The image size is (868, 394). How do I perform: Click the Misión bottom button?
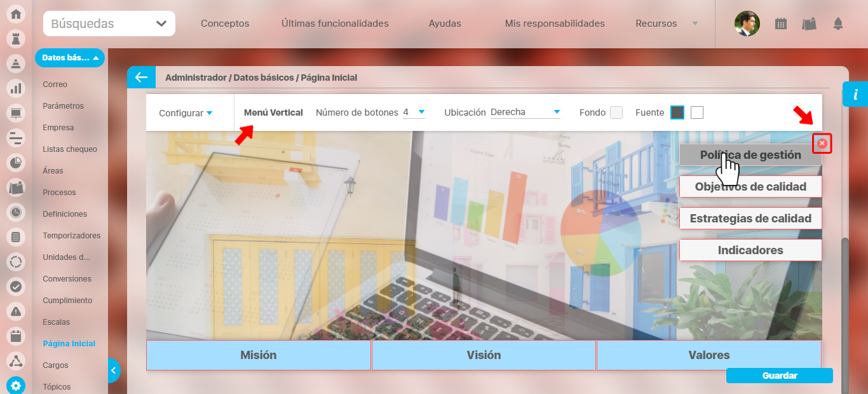pyautogui.click(x=259, y=355)
